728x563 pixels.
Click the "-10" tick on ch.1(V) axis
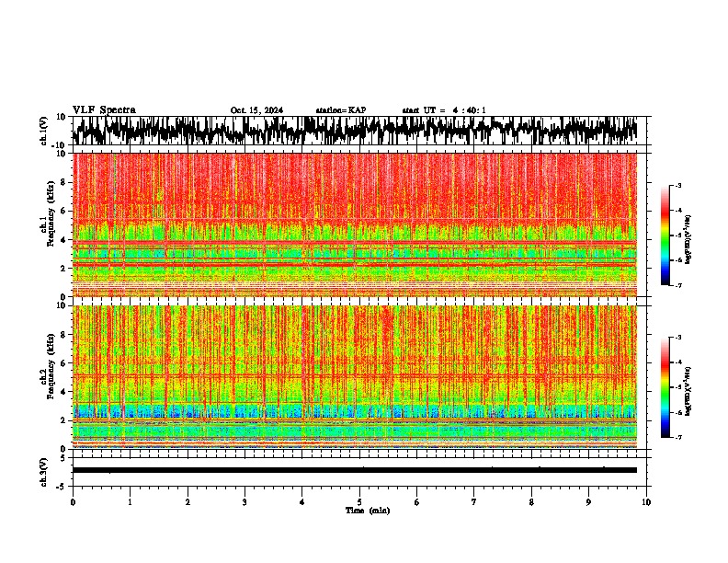[60, 144]
